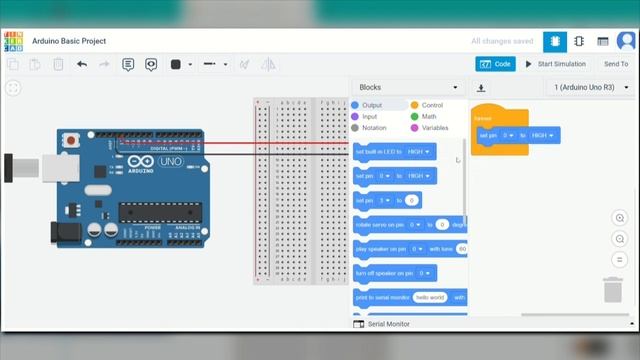The width and height of the screenshot is (640, 360).
Task: Click the Download code icon
Action: (481, 88)
